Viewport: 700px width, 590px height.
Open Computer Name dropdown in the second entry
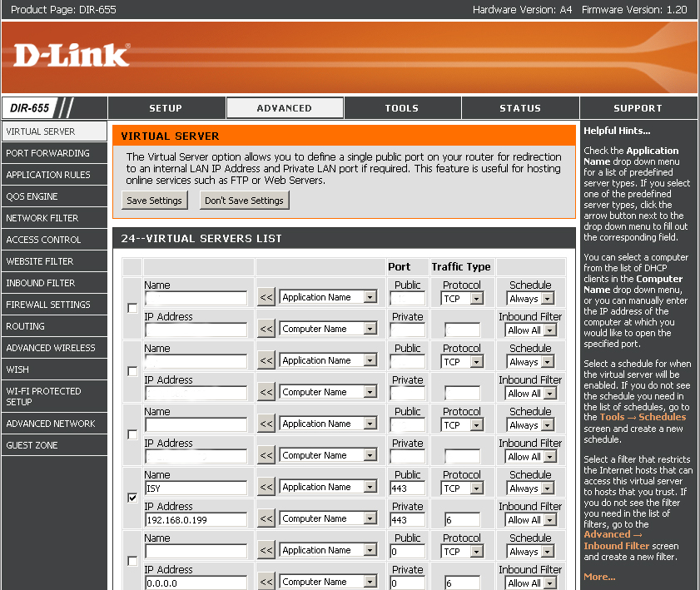pos(328,392)
